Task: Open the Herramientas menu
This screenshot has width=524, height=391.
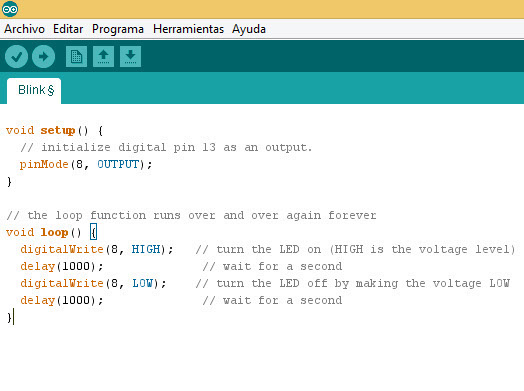Action: pyautogui.click(x=188, y=29)
